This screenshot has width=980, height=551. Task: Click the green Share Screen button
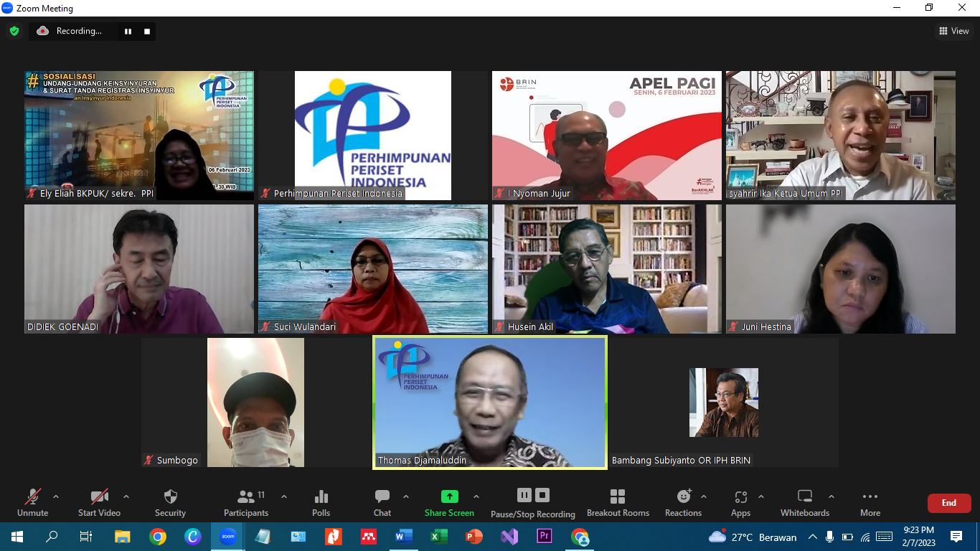[x=449, y=503]
